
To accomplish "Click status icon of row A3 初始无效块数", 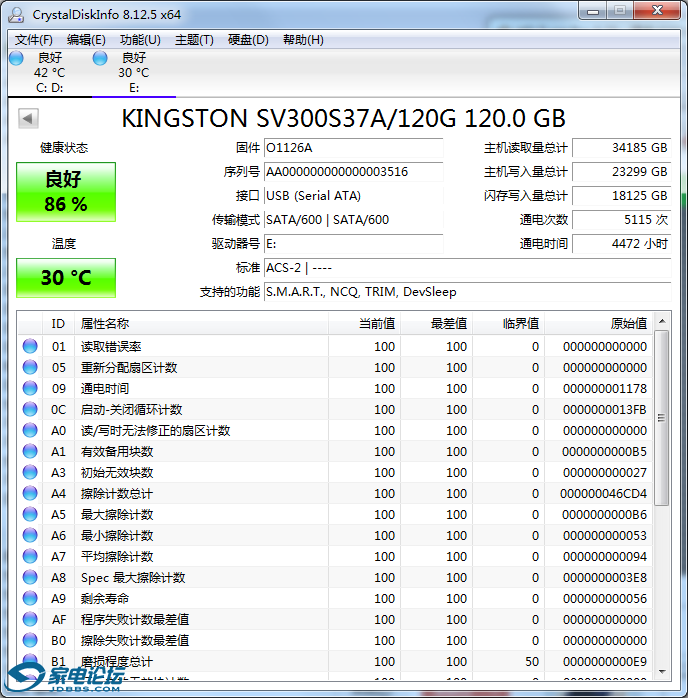I will tap(30, 472).
